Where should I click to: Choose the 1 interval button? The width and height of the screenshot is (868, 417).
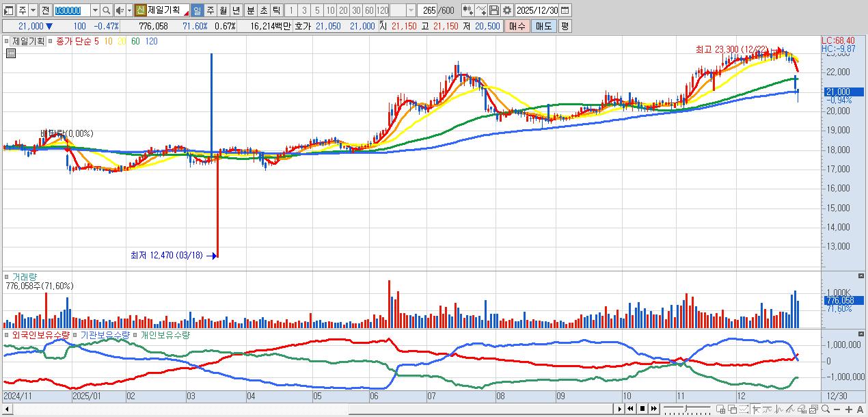pyautogui.click(x=290, y=10)
